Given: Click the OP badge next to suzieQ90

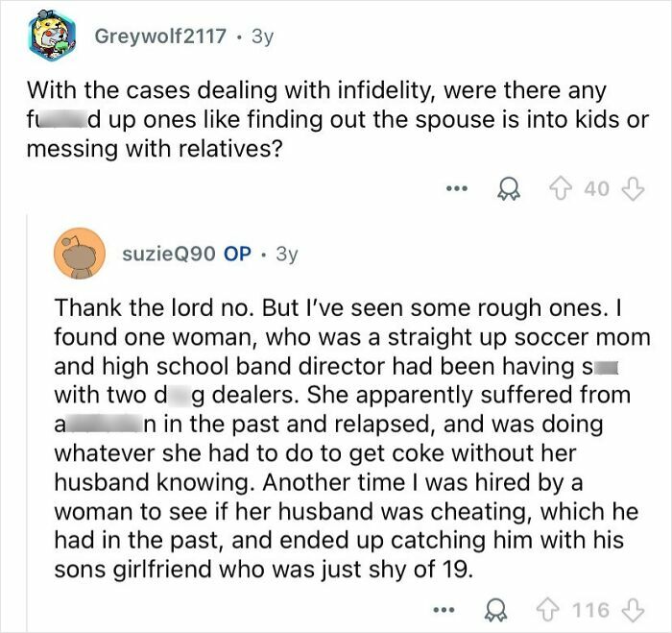Looking at the screenshot, I should coord(237,254).
